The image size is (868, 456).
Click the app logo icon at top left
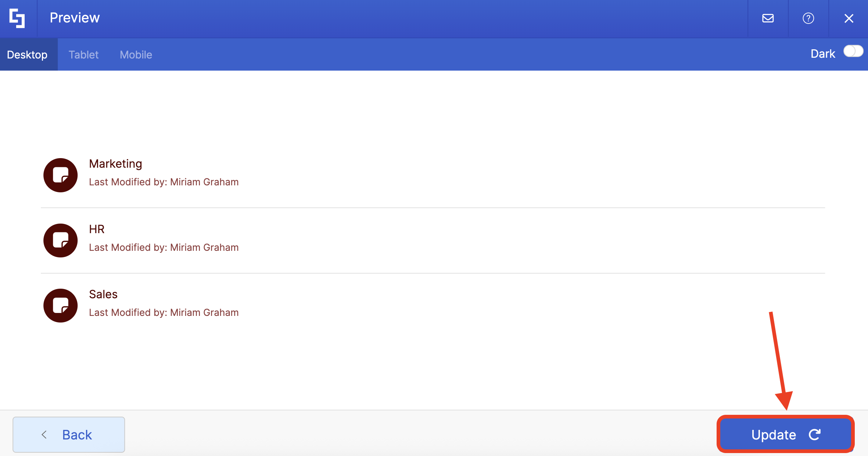coord(17,18)
